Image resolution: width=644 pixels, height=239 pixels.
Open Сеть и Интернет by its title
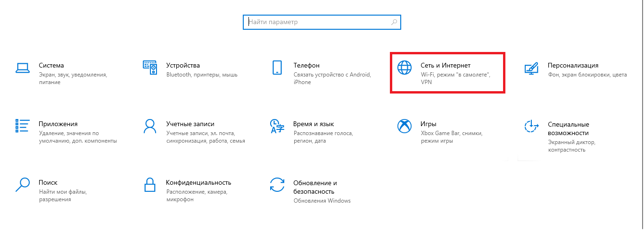point(445,66)
